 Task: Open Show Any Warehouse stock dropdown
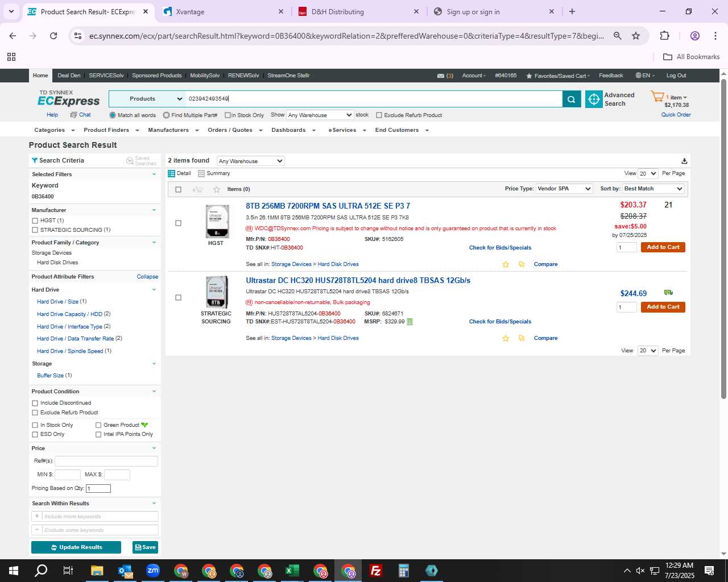(x=320, y=115)
